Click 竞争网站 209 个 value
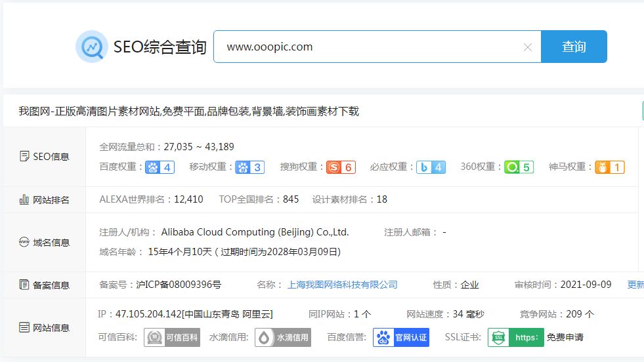Viewport: 644px width, 362px height. (580, 314)
